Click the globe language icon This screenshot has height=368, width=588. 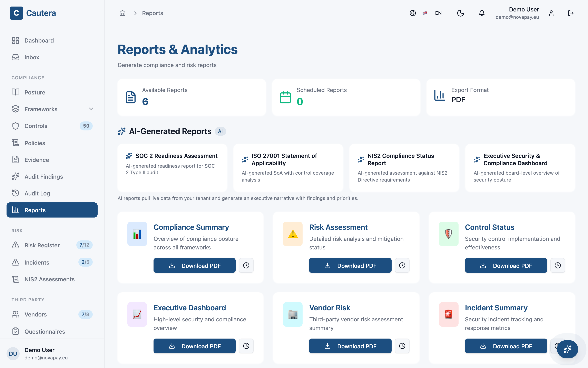tap(413, 13)
